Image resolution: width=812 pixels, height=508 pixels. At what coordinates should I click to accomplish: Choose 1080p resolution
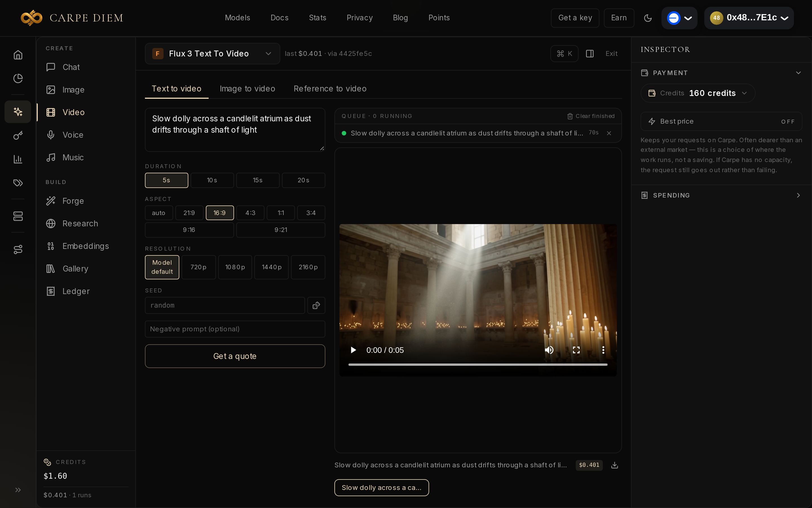tap(235, 267)
